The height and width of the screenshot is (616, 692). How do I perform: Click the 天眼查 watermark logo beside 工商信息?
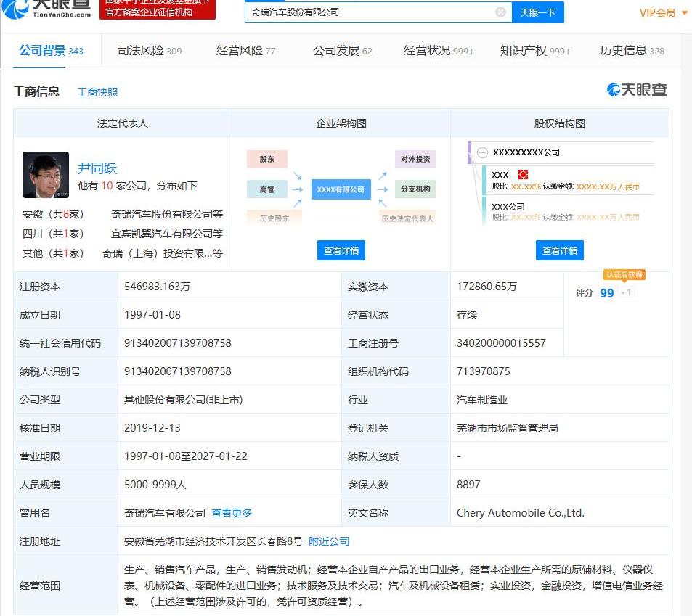pyautogui.click(x=637, y=90)
